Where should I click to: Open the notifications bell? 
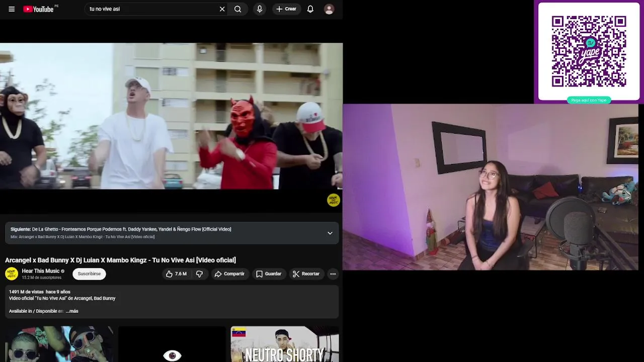tap(310, 9)
